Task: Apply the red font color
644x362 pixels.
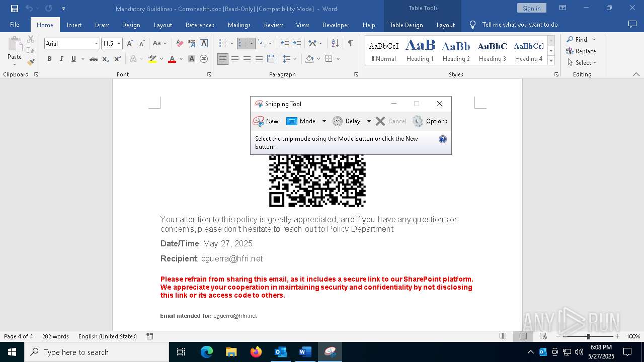Action: (x=172, y=59)
